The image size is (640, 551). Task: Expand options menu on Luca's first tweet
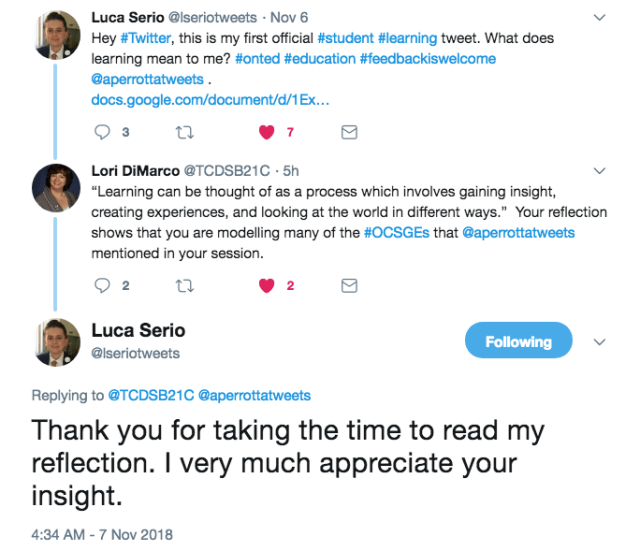coord(600,17)
